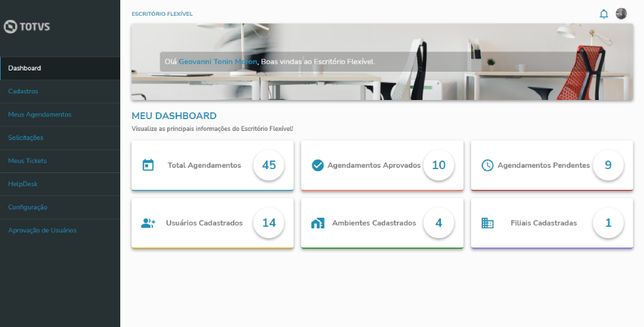Click the Usuários Cadastrados count 14
This screenshot has height=327, width=644.
pos(269,223)
